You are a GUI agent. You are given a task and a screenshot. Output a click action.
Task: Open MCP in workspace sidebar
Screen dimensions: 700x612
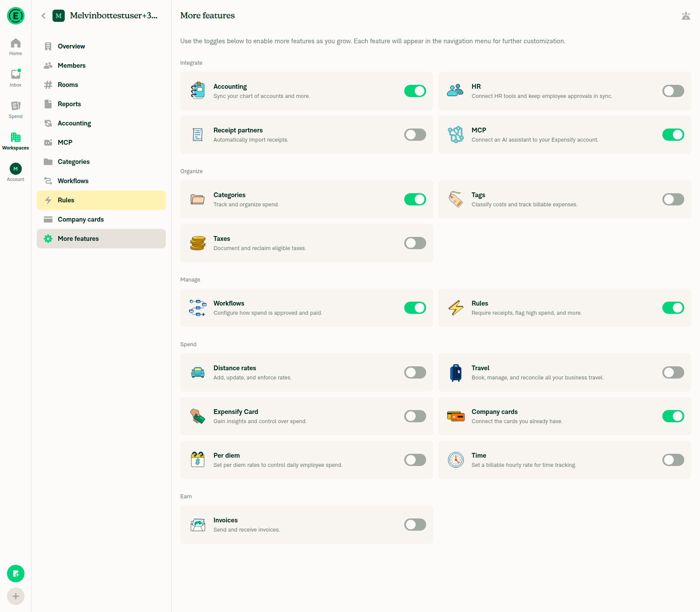101,143
